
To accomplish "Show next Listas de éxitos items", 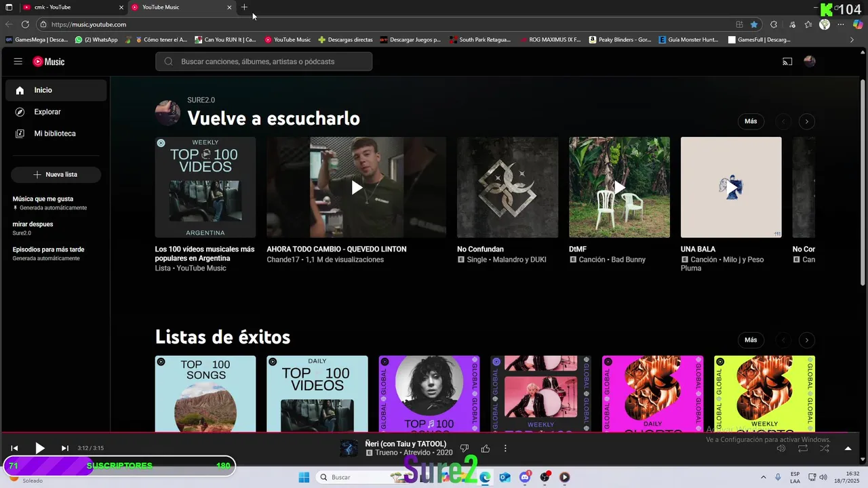I will pyautogui.click(x=806, y=340).
